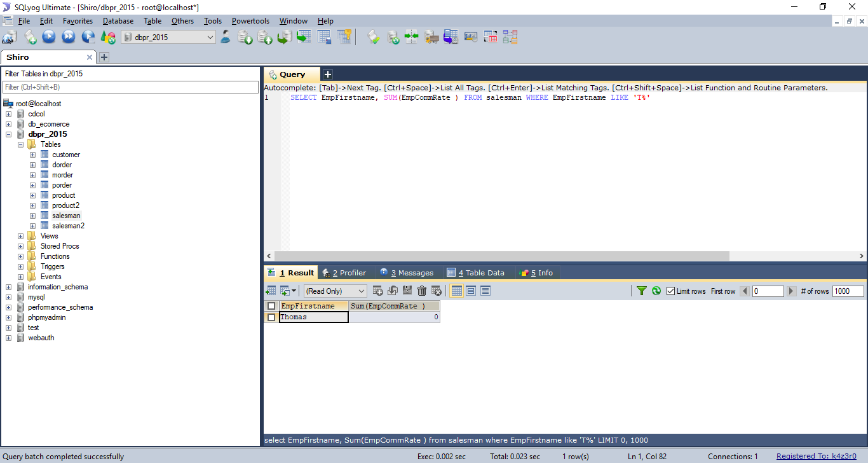Add a new connection tab
868x463 pixels.
pyautogui.click(x=104, y=57)
